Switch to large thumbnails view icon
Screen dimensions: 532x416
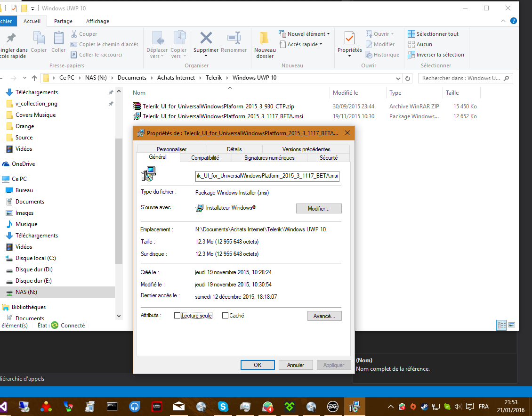[x=512, y=325]
